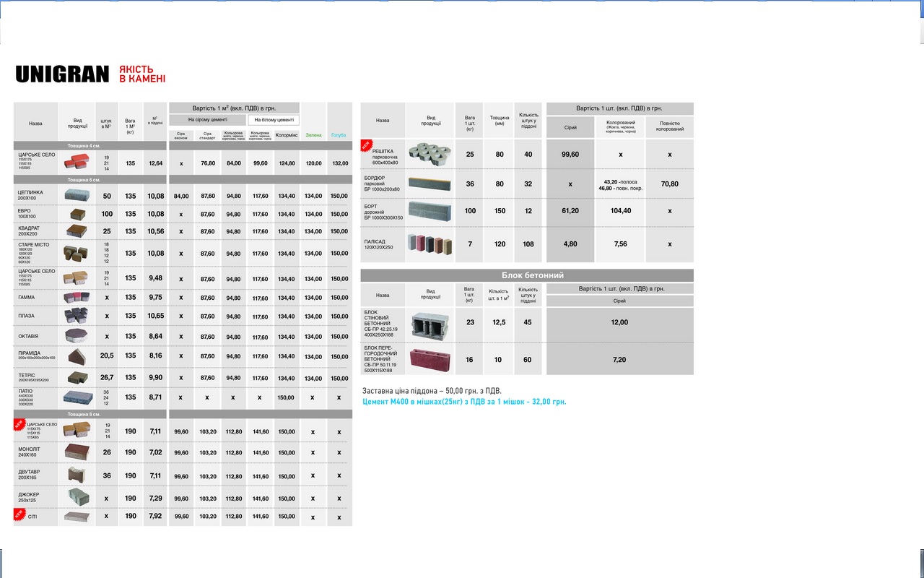The height and width of the screenshot is (578, 924).
Task: Open the БЛОК СТІНОВИЙ БЕТОННИЙ gray block image
Action: [430, 325]
